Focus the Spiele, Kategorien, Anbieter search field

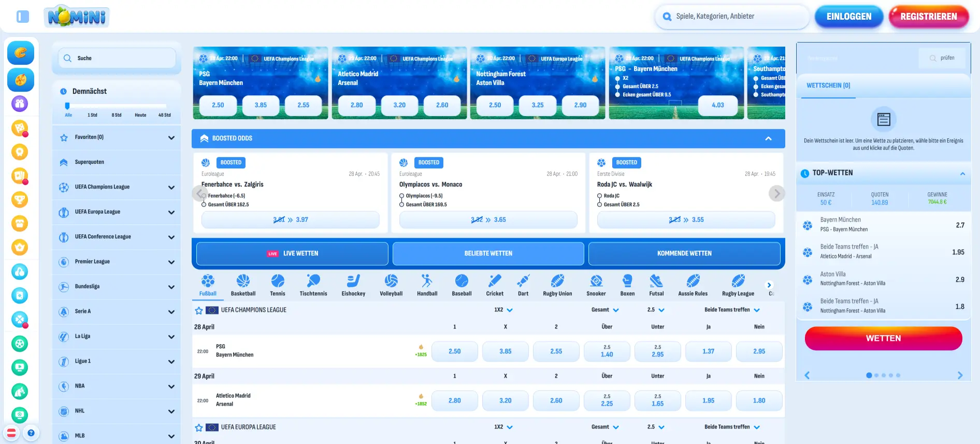pos(732,17)
